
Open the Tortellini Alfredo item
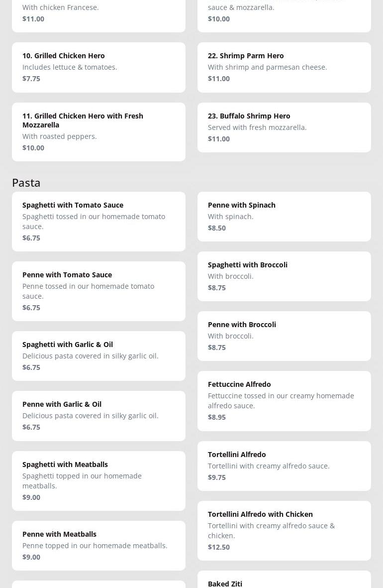pos(284,466)
